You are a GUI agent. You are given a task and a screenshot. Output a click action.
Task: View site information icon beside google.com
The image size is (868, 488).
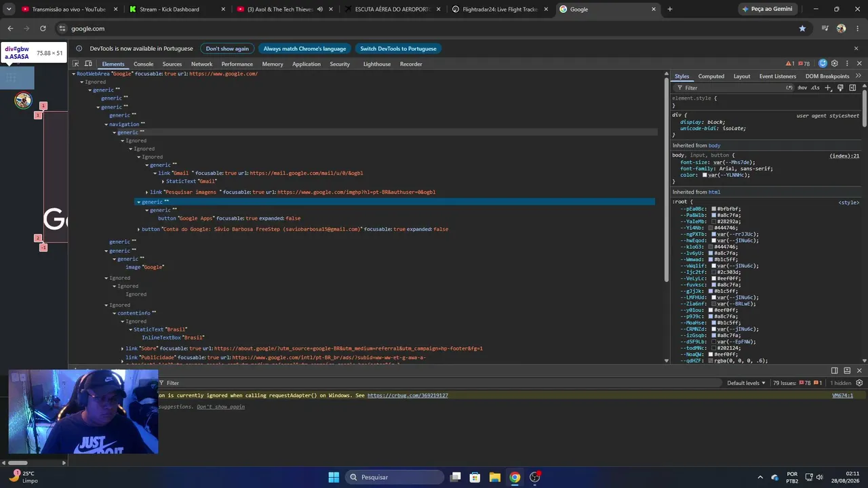tap(62, 28)
